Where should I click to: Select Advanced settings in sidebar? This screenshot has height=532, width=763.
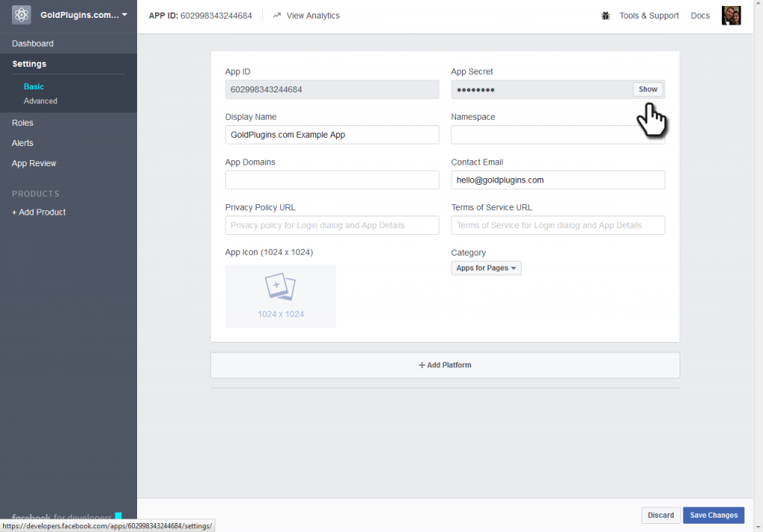click(40, 101)
